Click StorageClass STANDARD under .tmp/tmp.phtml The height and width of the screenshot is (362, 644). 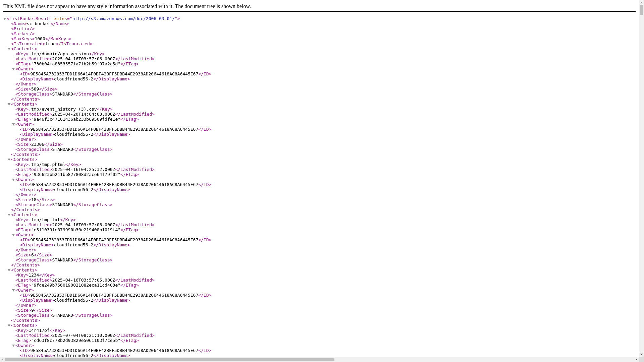click(x=63, y=205)
